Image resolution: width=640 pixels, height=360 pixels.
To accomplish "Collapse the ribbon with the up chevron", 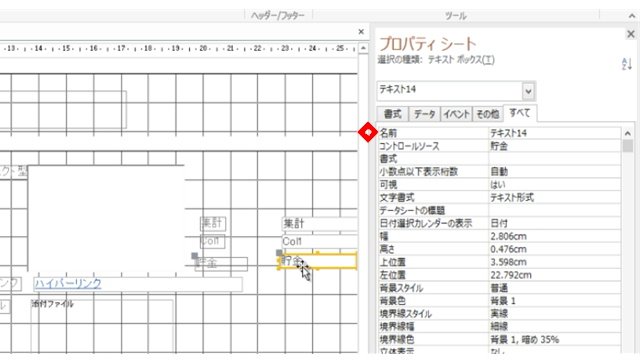I will point(632,16).
